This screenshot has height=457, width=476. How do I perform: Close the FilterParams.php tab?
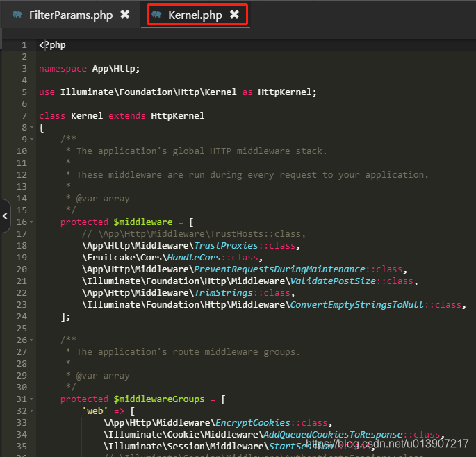(x=125, y=15)
